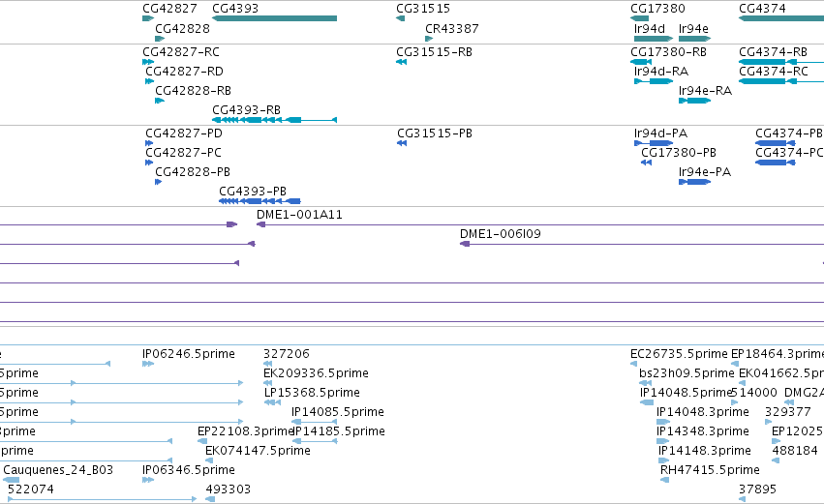Select the IP14048.3prime EST label
The height and width of the screenshot is (504, 824).
coord(703,412)
